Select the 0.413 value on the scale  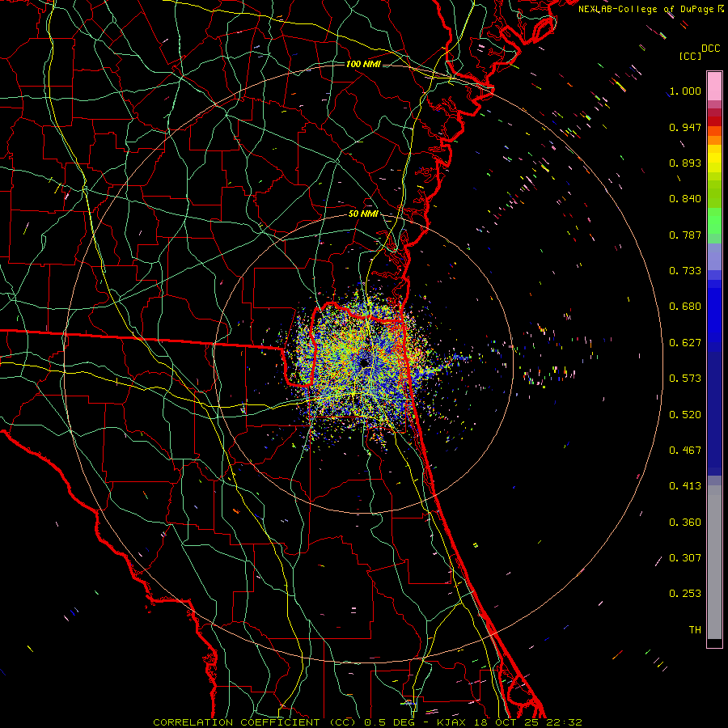tap(685, 486)
